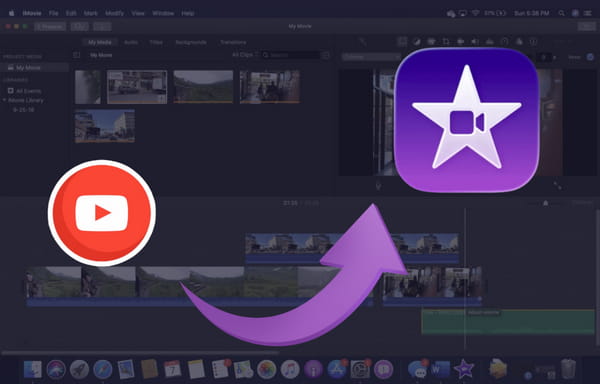Select the My Media tab

click(100, 42)
